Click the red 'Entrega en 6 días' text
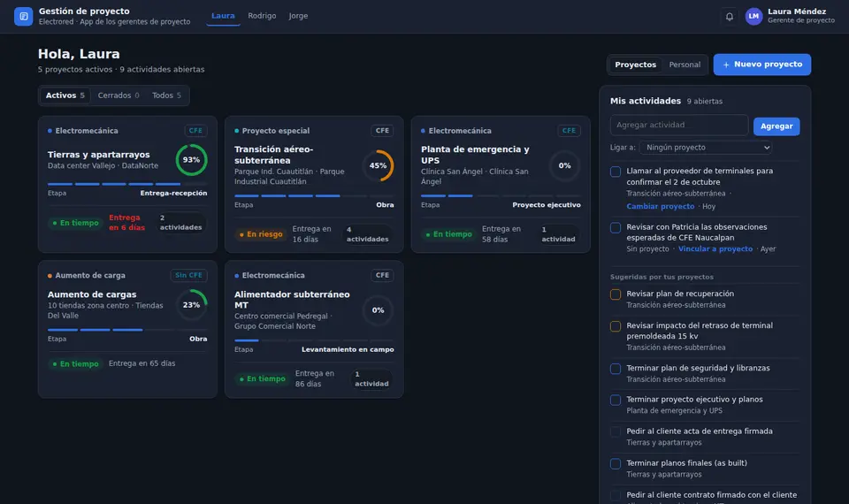This screenshot has height=504, width=849. pyautogui.click(x=126, y=223)
